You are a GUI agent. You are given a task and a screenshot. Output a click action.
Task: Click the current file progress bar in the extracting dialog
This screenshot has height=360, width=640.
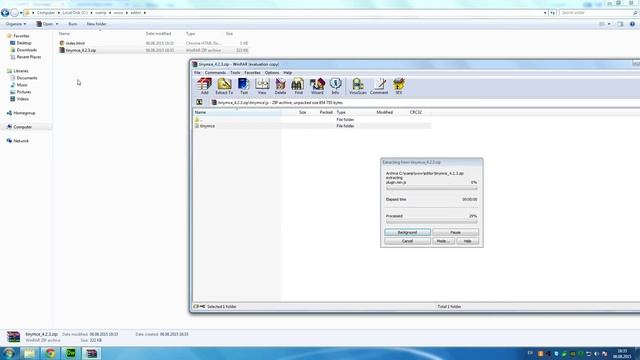point(431,188)
